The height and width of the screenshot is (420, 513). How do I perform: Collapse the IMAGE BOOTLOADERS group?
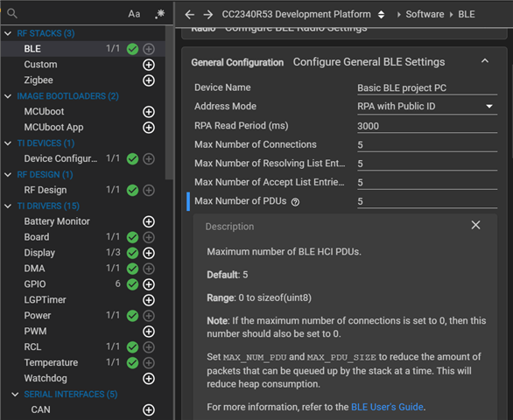(x=8, y=96)
